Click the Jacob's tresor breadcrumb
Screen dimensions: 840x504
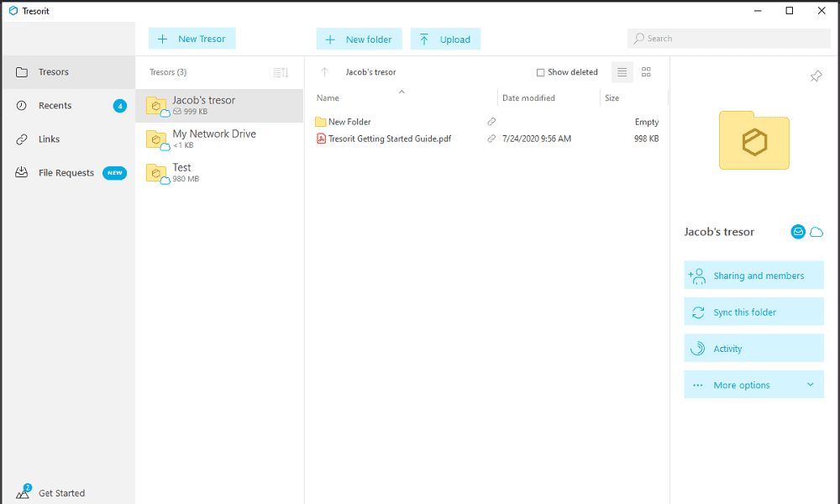coord(370,72)
